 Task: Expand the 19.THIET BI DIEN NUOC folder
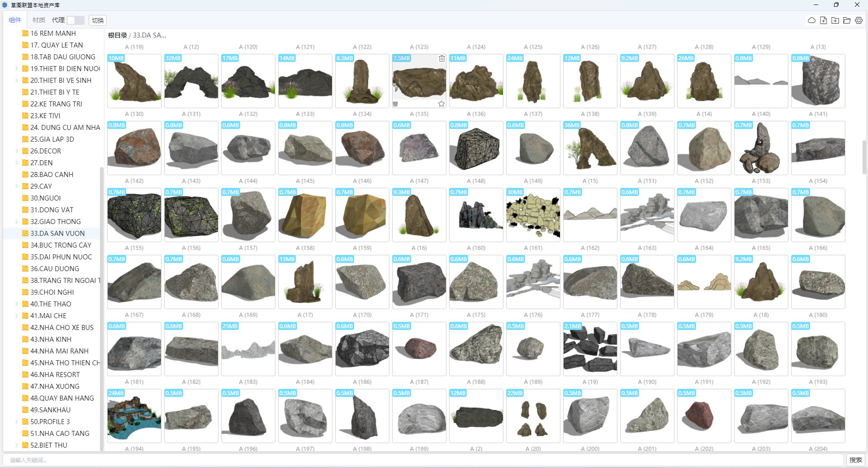pos(17,69)
